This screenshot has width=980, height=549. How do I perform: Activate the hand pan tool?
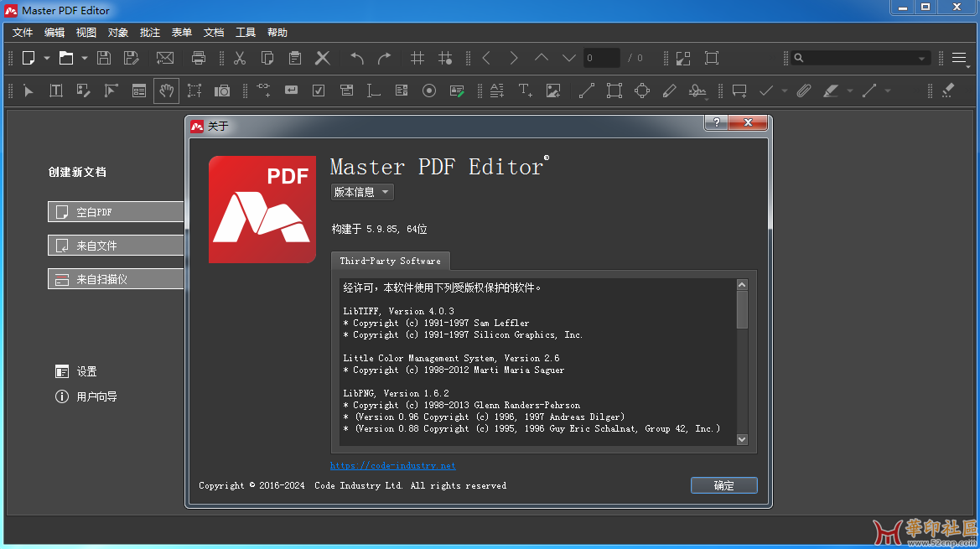[166, 91]
